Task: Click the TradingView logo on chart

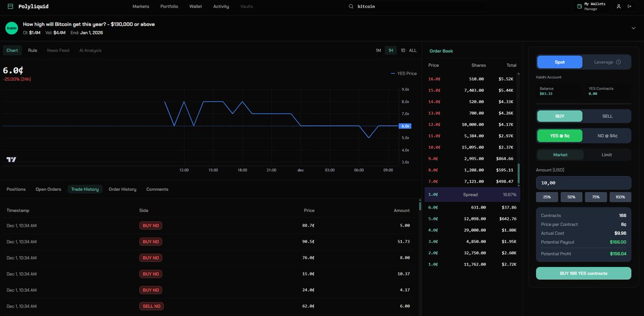Action: [11, 160]
